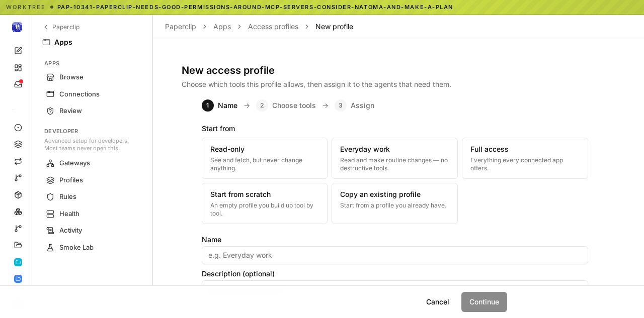
Task: Click the Paperclip logo icon
Action: click(x=17, y=27)
